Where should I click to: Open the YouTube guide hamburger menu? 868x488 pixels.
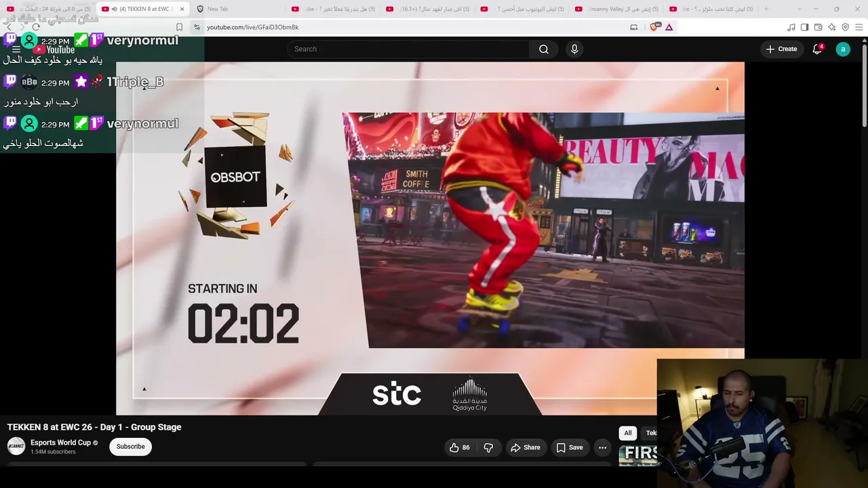(16, 49)
